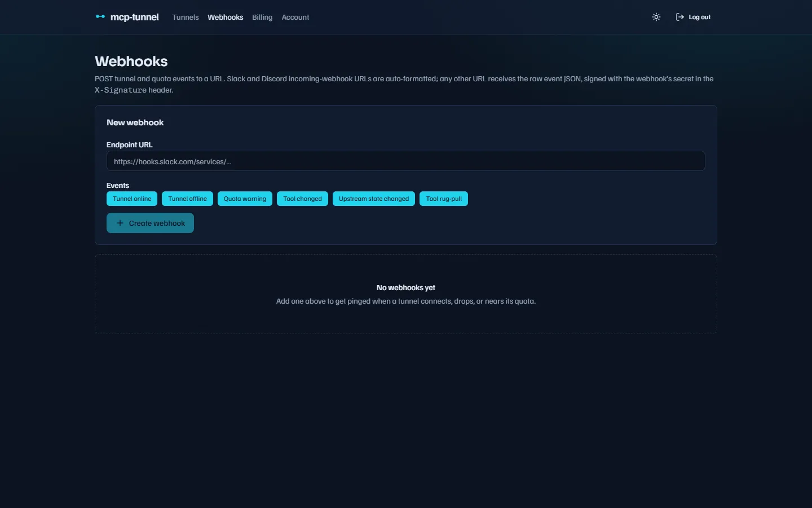Open the Webhooks nav item
This screenshot has width=812, height=508.
point(225,17)
